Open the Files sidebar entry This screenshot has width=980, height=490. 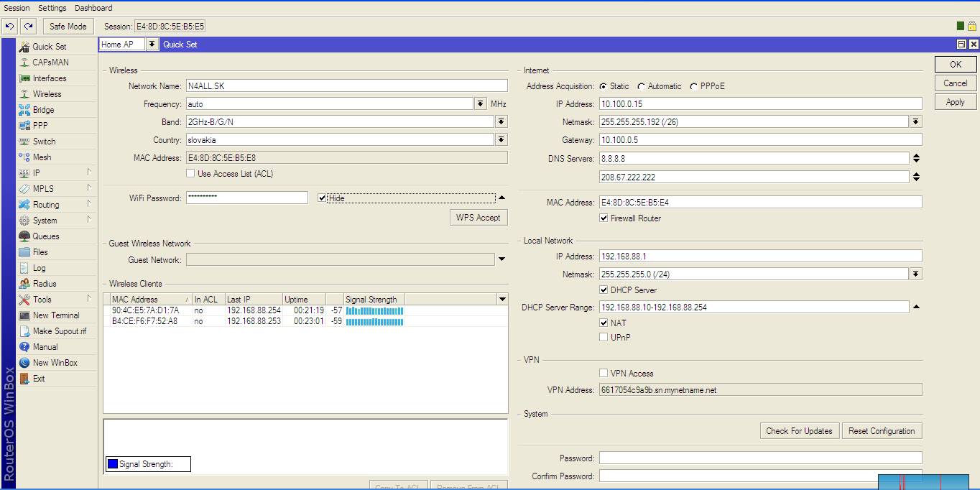click(40, 252)
